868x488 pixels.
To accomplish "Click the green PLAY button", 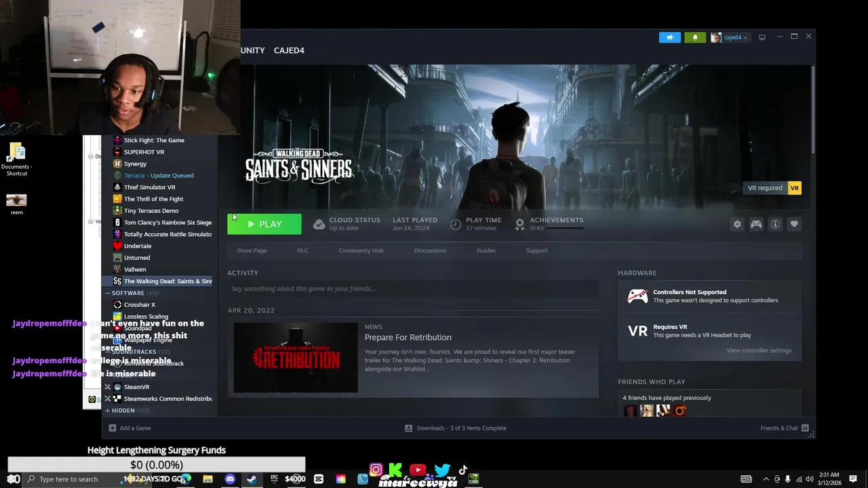I will (x=264, y=224).
